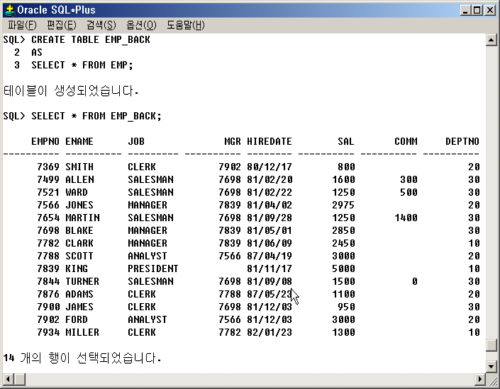Click KING's hire date 81/11/17
Image resolution: width=500 pixels, height=389 pixels.
[269, 269]
